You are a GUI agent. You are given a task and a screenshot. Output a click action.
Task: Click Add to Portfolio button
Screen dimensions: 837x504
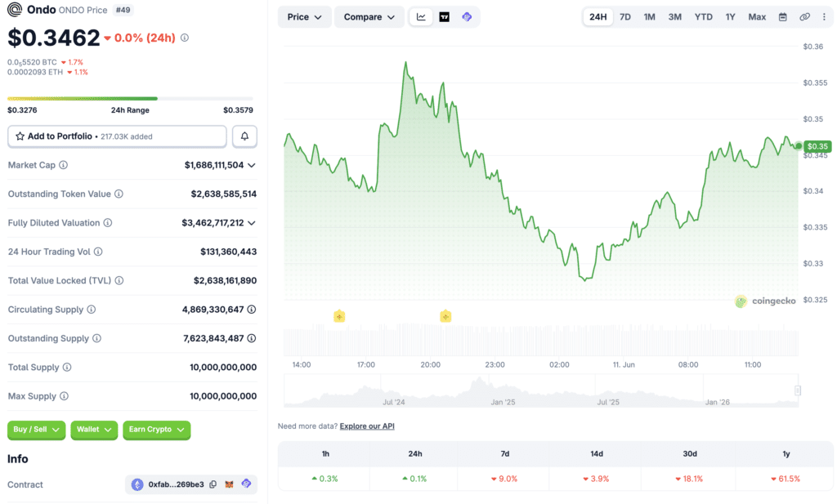pos(117,136)
